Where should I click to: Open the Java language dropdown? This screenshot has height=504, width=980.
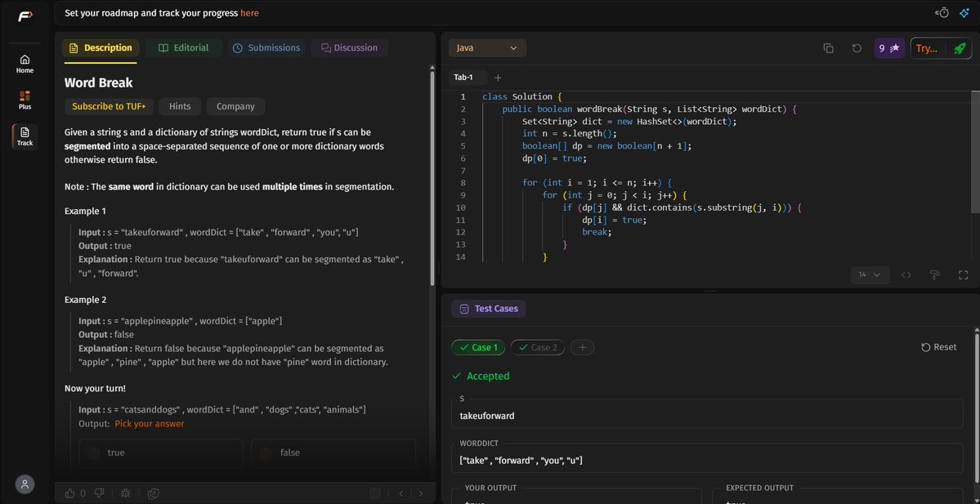(x=487, y=48)
